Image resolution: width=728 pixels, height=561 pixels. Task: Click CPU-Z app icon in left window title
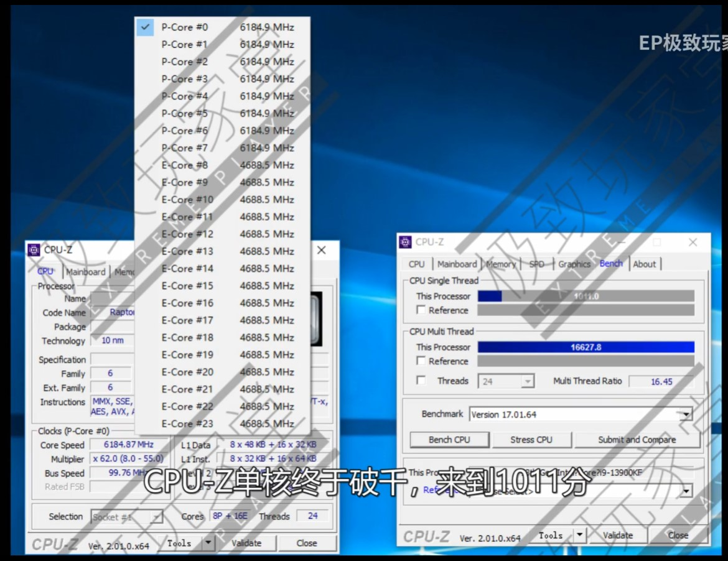(34, 250)
